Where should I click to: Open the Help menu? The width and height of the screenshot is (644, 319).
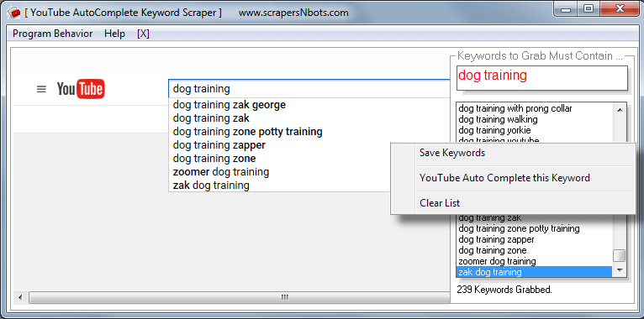[x=114, y=34]
